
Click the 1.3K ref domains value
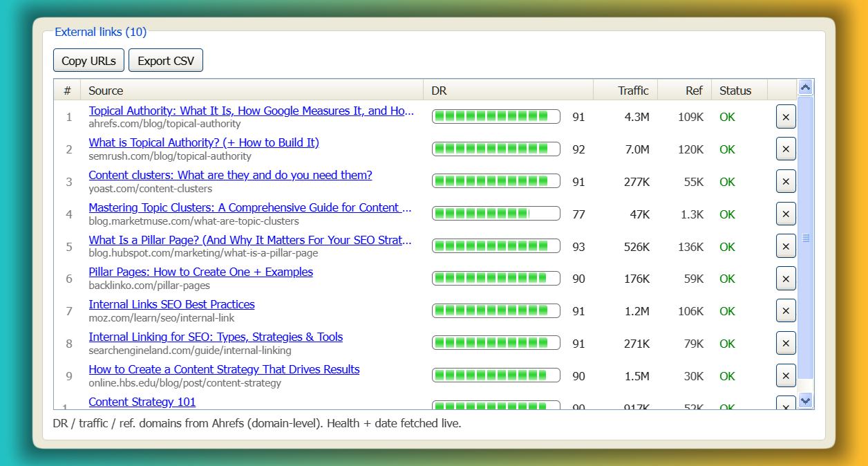692,214
